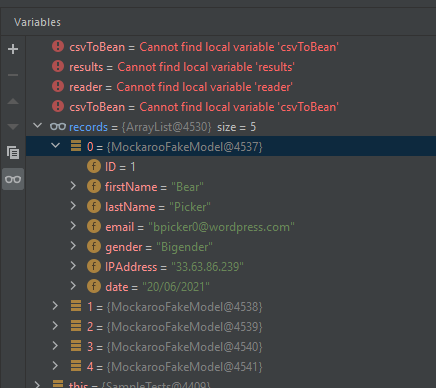This screenshot has width=436, height=388.
Task: Click the "size = 5" text
Action: coord(236,127)
